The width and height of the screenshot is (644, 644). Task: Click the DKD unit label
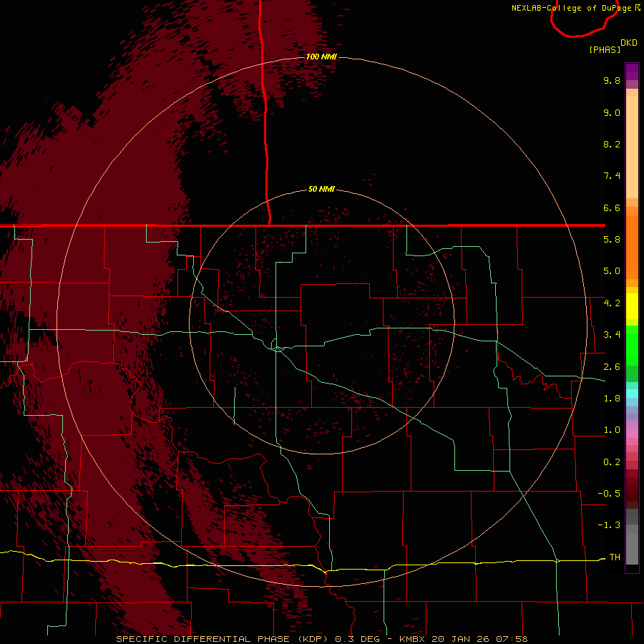629,43
